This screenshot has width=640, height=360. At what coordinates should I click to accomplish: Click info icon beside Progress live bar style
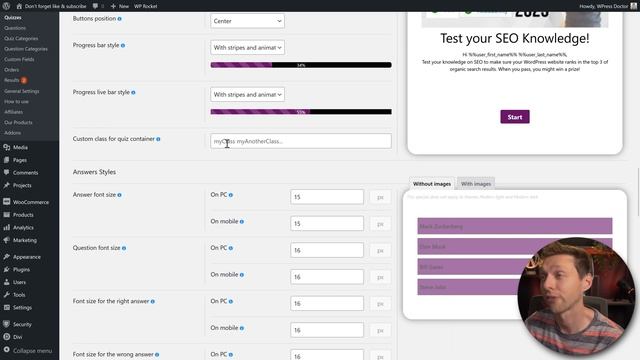point(133,93)
